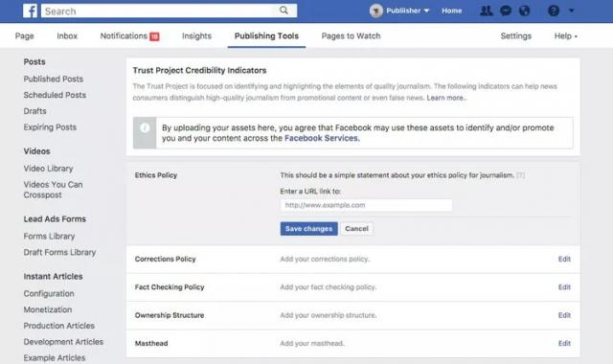Image resolution: width=613 pixels, height=364 pixels.
Task: Select the Publishing Tools tab
Action: pos(266,36)
